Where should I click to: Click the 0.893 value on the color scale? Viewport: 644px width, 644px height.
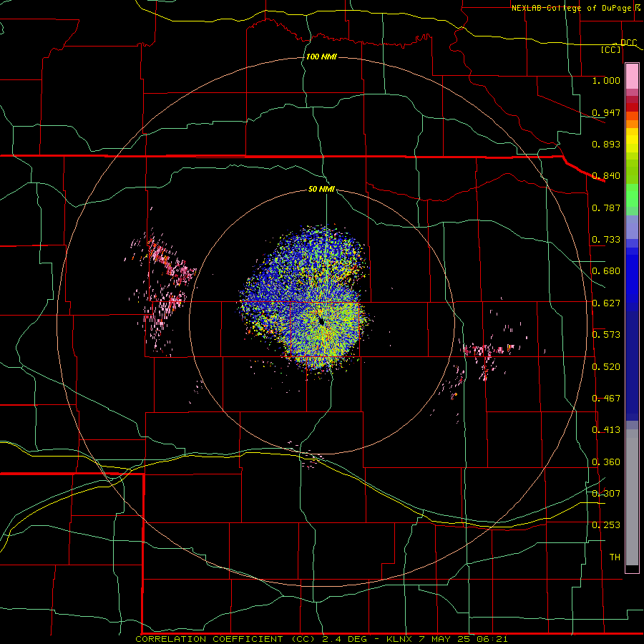coord(606,144)
